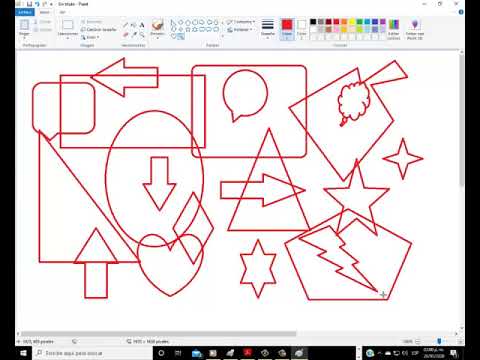Click the Undo icon in title bar

point(37,4)
